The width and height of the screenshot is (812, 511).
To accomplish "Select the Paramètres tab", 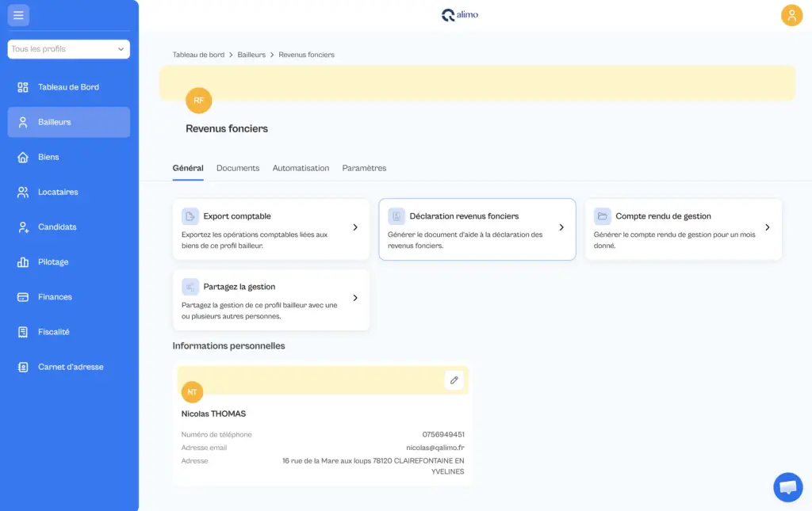I will click(x=364, y=168).
